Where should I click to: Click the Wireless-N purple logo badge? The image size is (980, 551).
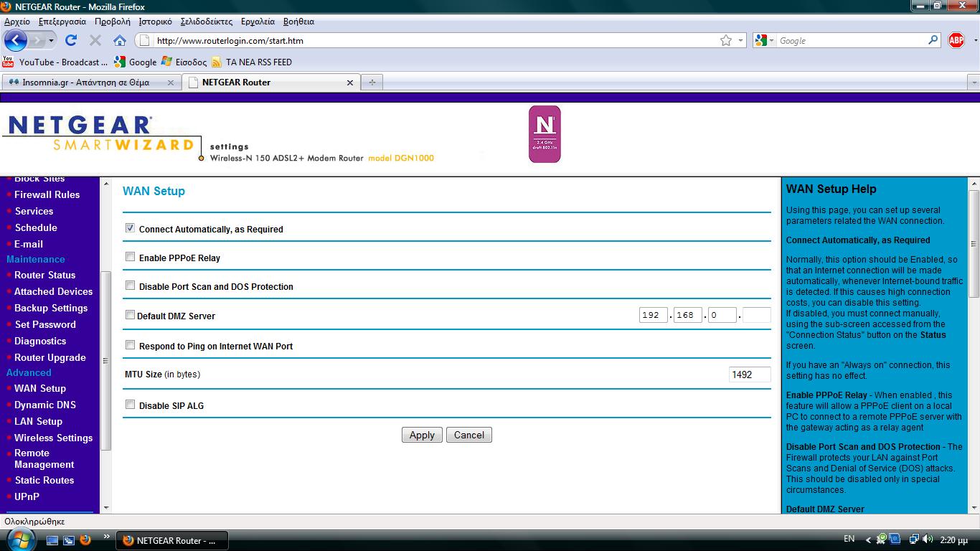click(545, 134)
